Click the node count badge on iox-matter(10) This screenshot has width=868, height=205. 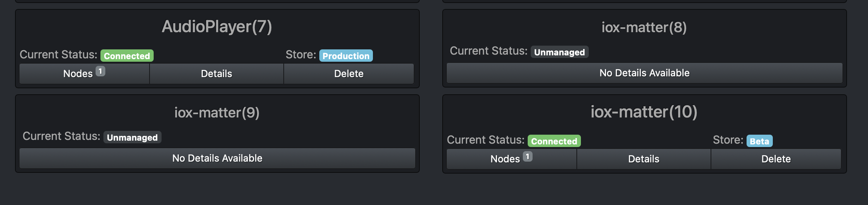click(x=528, y=156)
